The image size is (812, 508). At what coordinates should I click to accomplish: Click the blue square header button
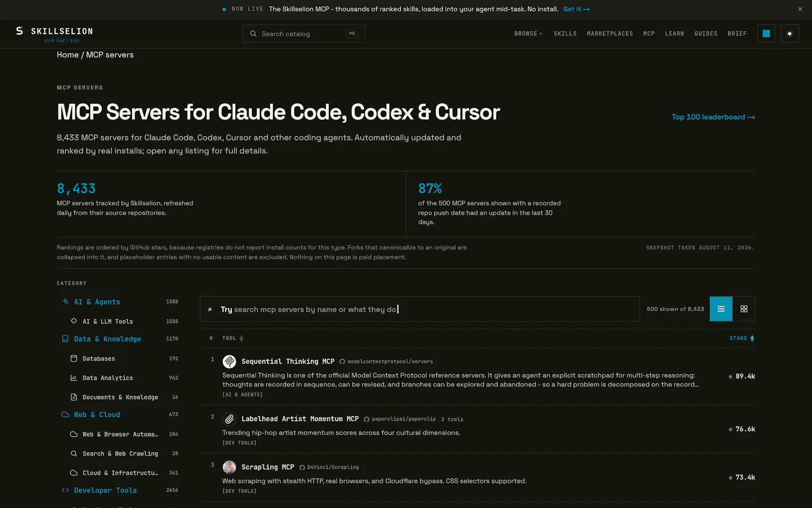tap(766, 34)
